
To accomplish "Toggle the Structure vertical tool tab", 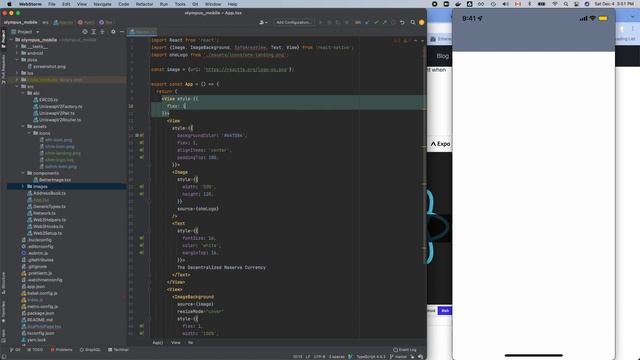I will click(x=3, y=283).
